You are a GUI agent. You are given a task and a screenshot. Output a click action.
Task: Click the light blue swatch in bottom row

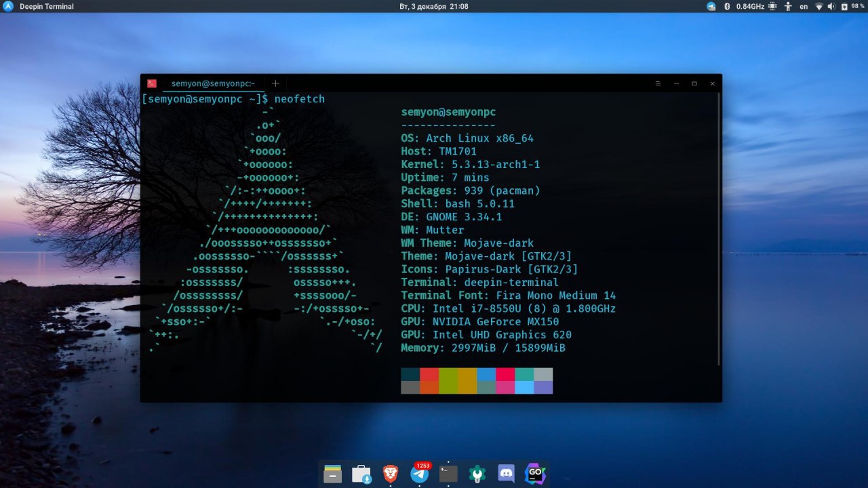tap(524, 387)
